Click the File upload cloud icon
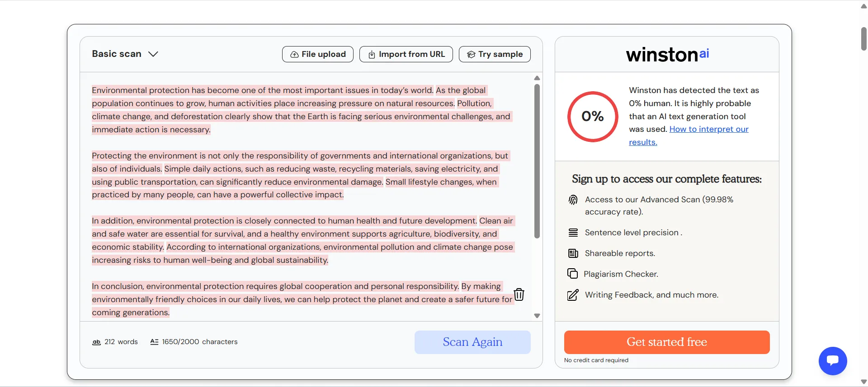The height and width of the screenshot is (387, 868). coord(294,54)
